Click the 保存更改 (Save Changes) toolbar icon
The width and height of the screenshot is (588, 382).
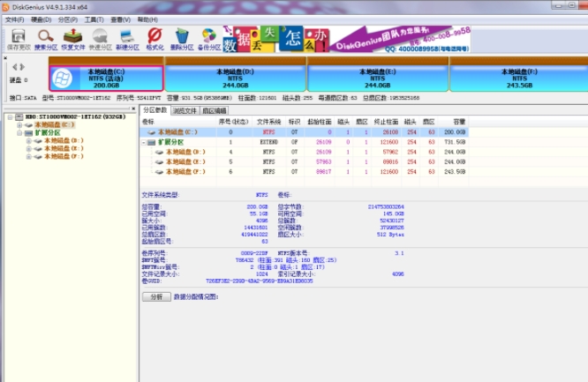click(17, 38)
